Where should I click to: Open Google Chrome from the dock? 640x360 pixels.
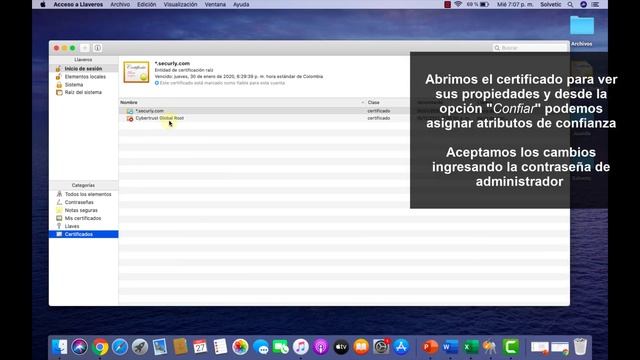100,347
